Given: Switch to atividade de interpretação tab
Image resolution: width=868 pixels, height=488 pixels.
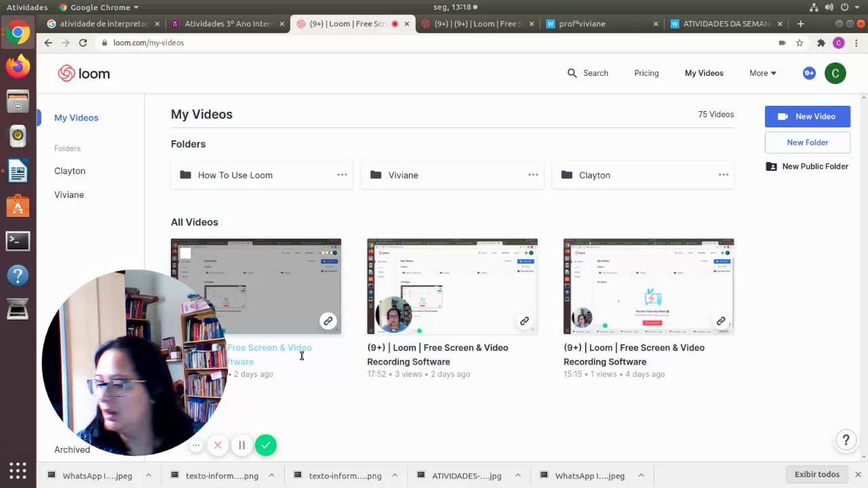Looking at the screenshot, I should pos(103,24).
